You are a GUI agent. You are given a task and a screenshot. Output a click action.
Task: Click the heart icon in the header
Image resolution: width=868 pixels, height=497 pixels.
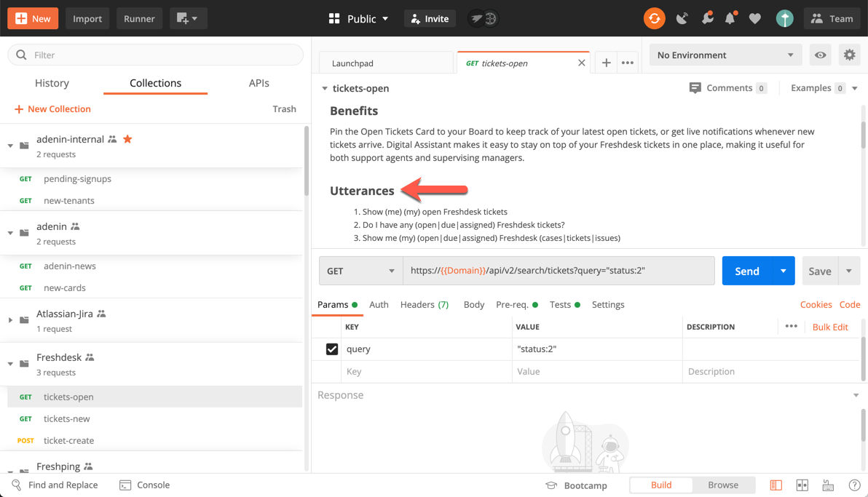[x=754, y=19]
